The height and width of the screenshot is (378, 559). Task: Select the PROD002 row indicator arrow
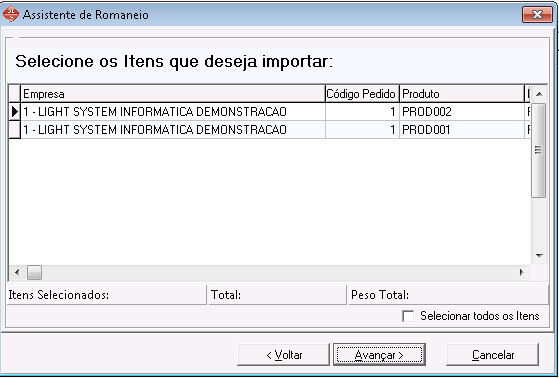(15, 112)
